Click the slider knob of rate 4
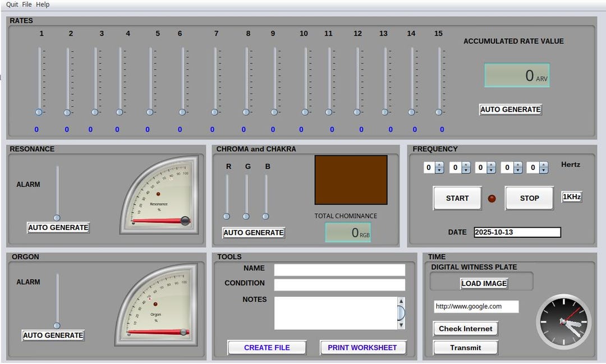The image size is (606, 364). (x=120, y=112)
